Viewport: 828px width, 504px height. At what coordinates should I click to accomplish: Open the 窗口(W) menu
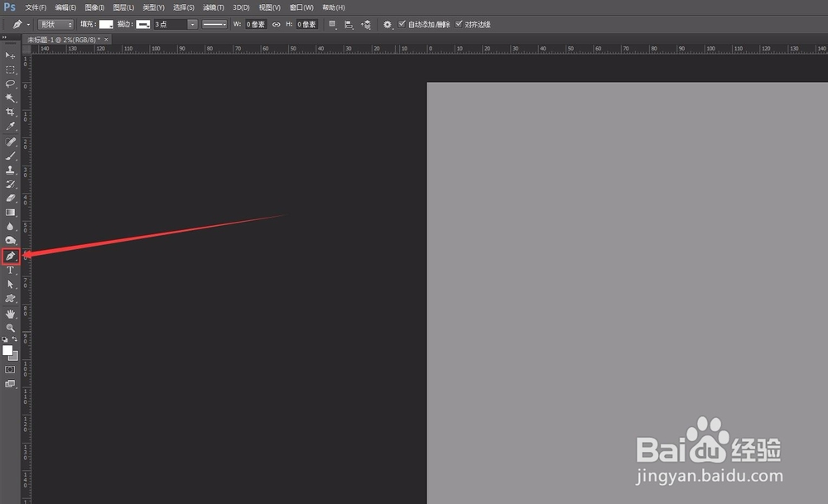tap(301, 7)
